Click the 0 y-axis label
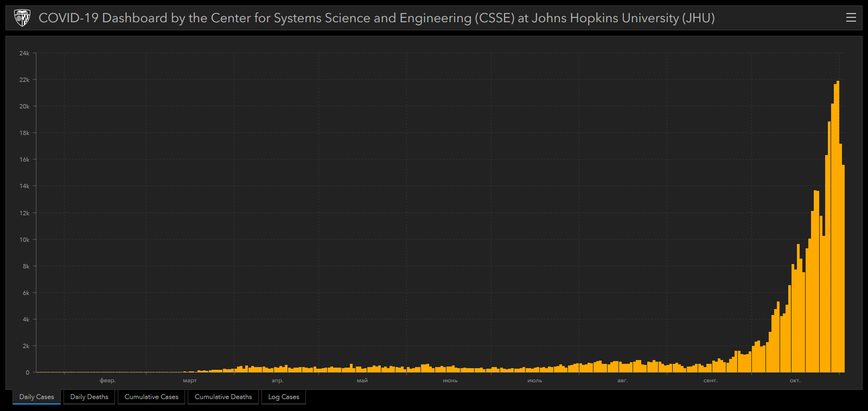The width and height of the screenshot is (868, 411). click(28, 373)
